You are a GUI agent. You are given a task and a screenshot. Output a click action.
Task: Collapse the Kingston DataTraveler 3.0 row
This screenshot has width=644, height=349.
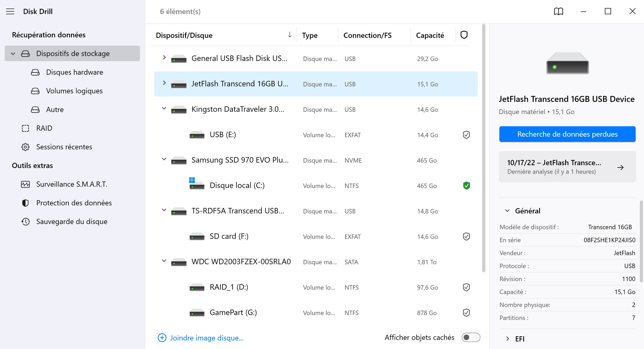point(164,108)
